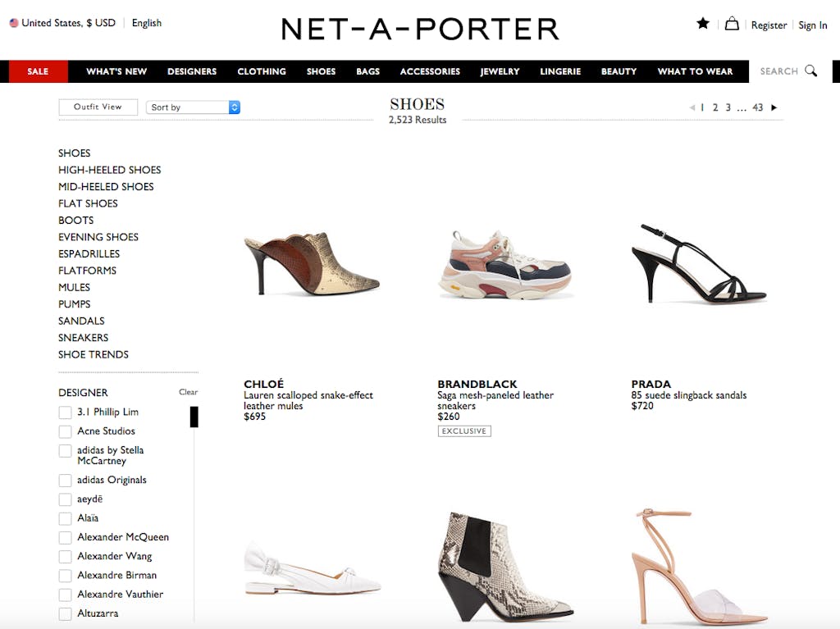Screen dimensions: 840x629
Task: Open the Clothing menu
Action: (x=262, y=71)
